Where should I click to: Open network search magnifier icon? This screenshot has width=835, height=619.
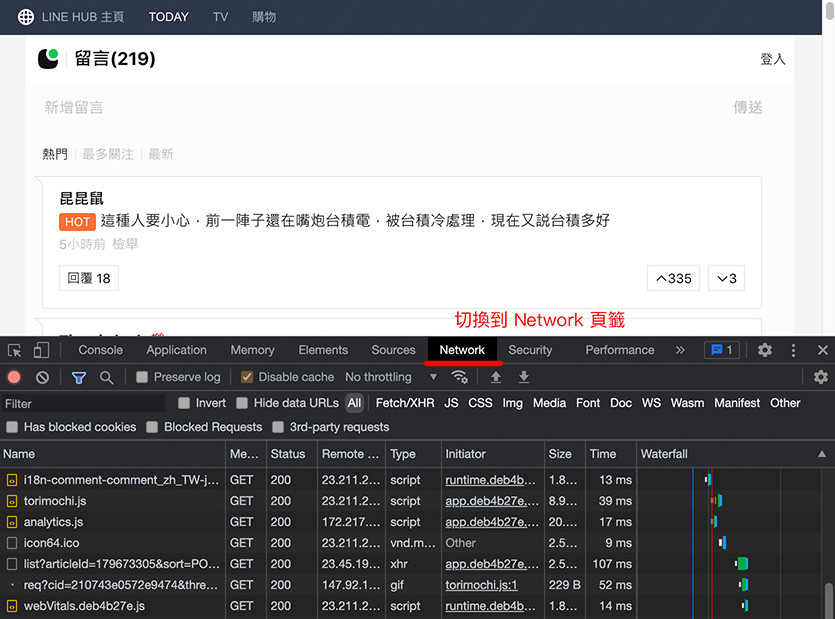107,378
